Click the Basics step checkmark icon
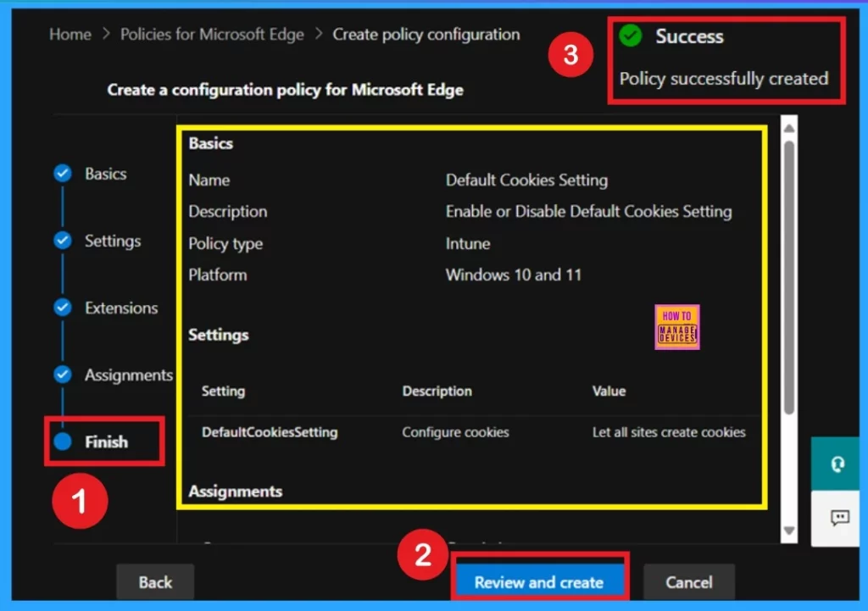 63,173
